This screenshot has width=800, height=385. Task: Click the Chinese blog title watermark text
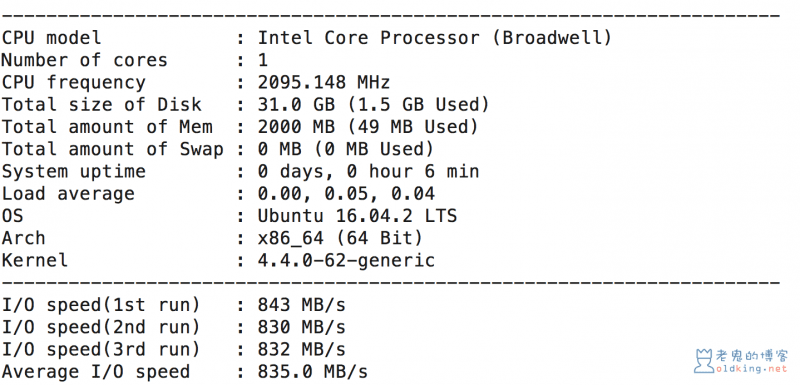coord(752,355)
